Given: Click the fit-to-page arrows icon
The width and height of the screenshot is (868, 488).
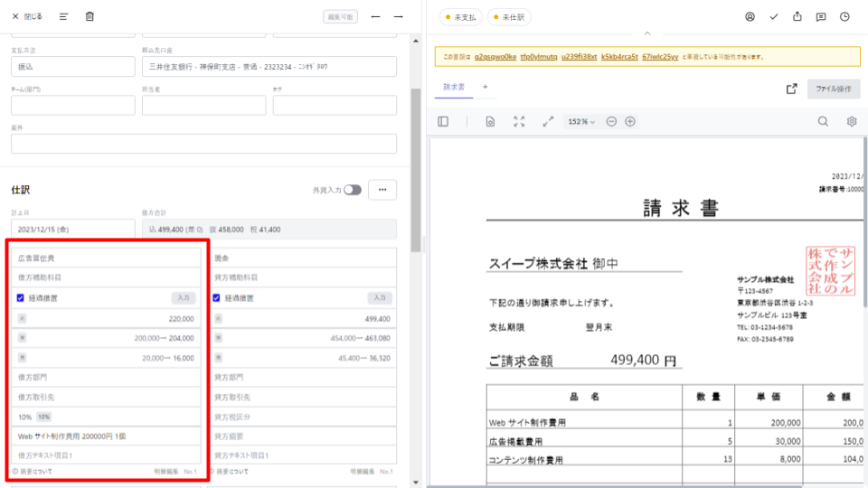Looking at the screenshot, I should point(519,121).
